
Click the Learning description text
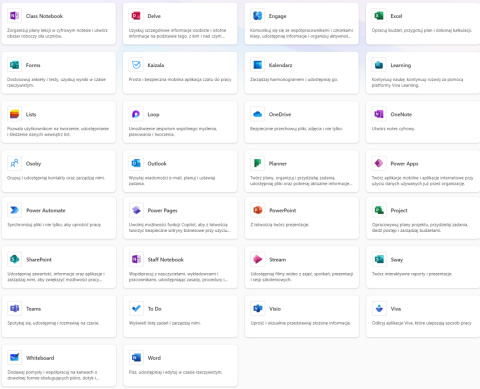[417, 82]
